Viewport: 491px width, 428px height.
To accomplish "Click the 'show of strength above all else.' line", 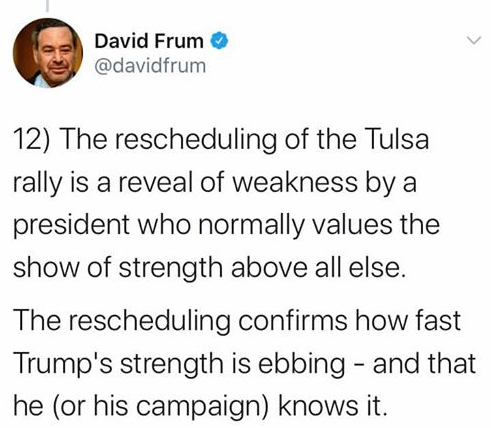I will pyautogui.click(x=210, y=267).
